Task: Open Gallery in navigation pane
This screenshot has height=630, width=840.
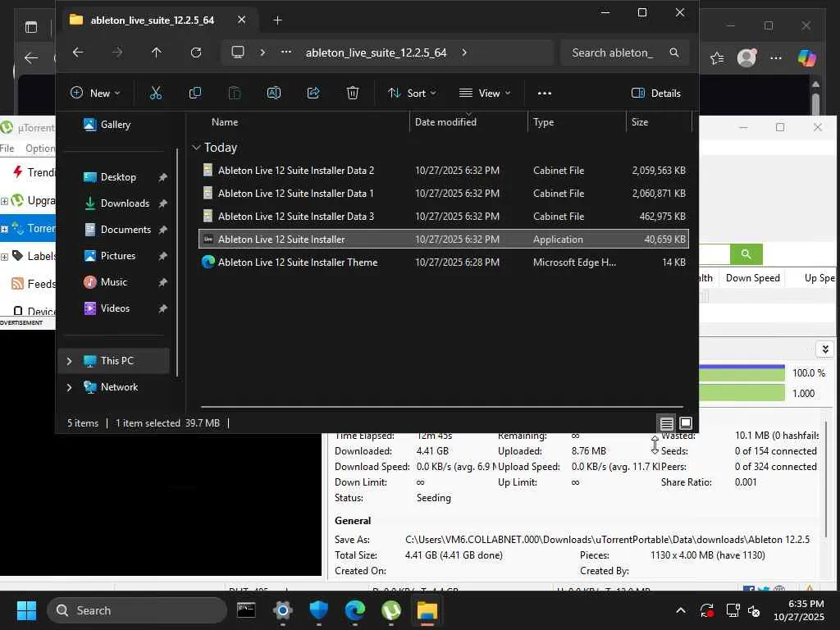Action: (x=115, y=125)
